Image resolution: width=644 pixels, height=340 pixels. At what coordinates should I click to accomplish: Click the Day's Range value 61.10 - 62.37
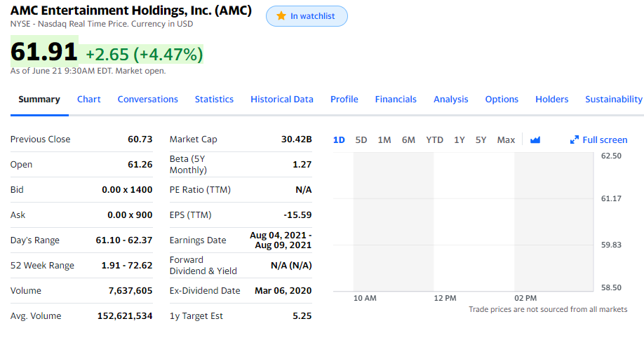(124, 240)
